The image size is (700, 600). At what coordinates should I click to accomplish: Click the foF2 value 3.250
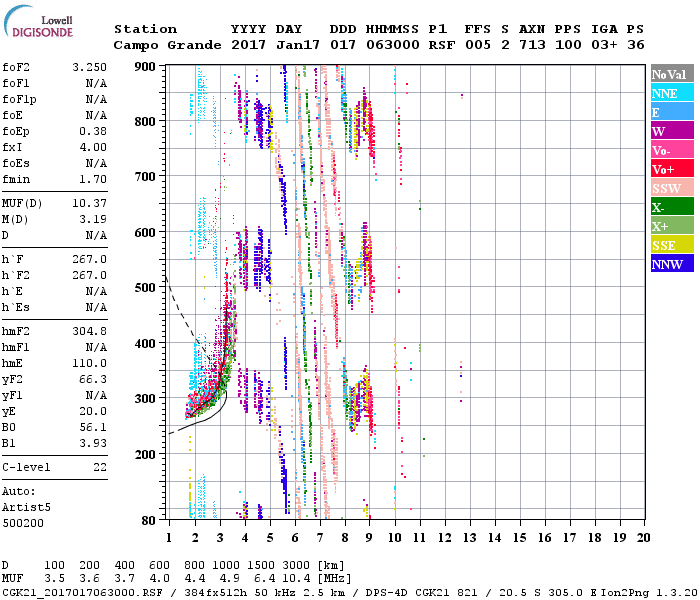89,67
